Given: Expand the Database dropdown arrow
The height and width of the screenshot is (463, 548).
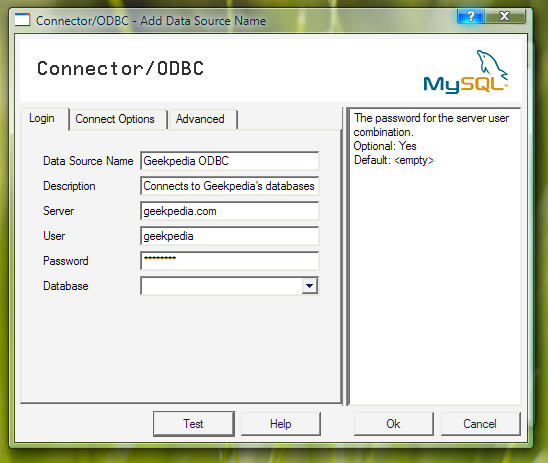Looking at the screenshot, I should pos(309,286).
